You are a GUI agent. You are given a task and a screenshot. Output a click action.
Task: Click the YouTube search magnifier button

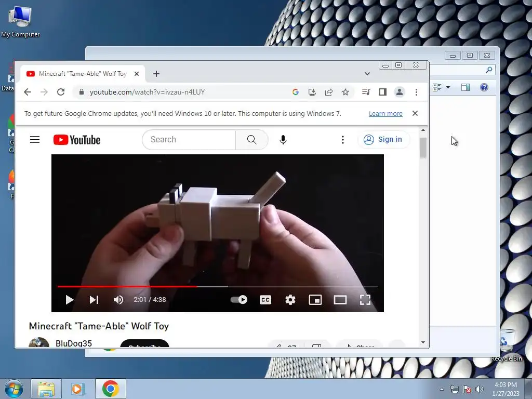(252, 139)
